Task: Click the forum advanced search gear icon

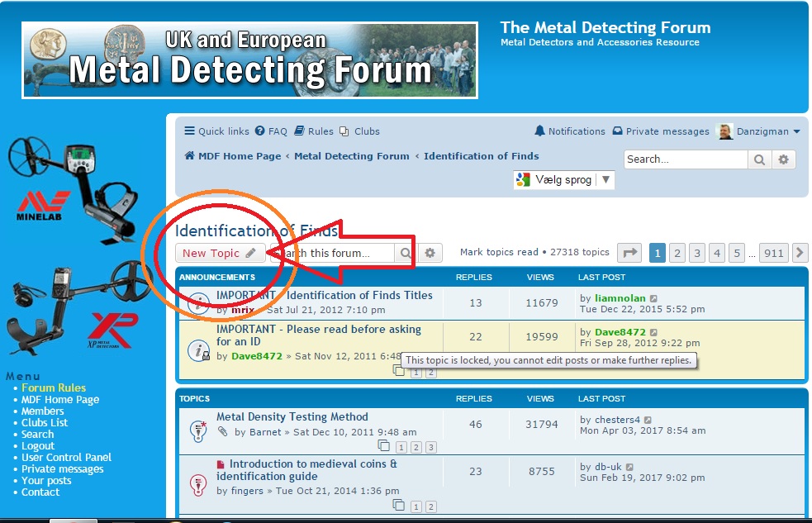Action: coord(430,253)
